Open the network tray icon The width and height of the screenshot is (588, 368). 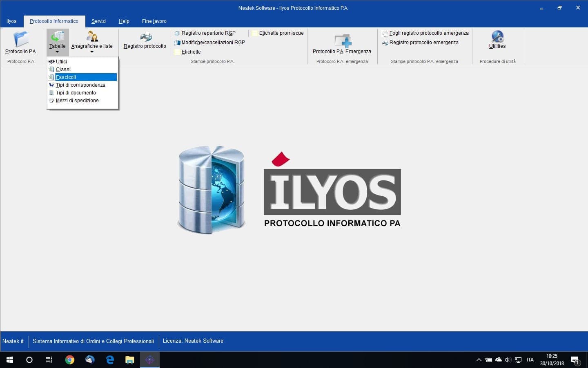(x=518, y=360)
